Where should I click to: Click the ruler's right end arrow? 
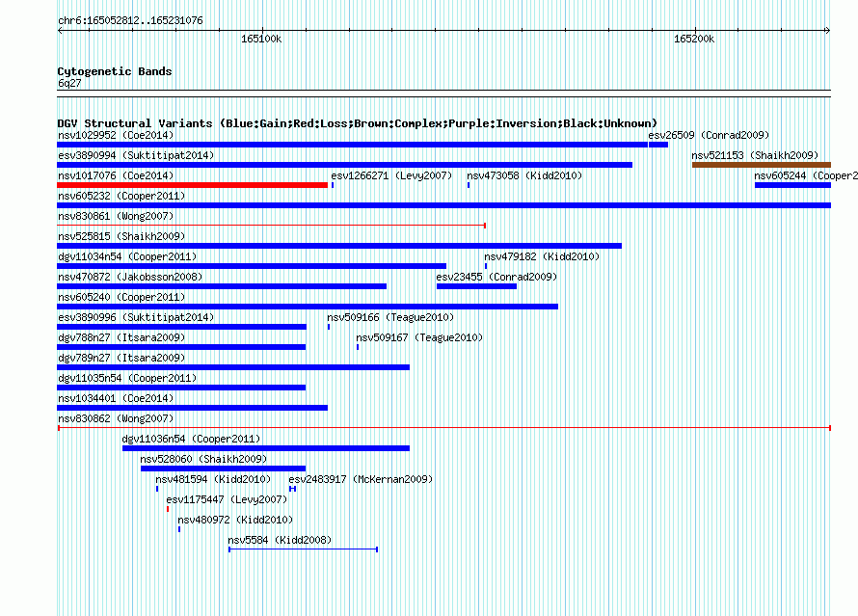coord(827,31)
